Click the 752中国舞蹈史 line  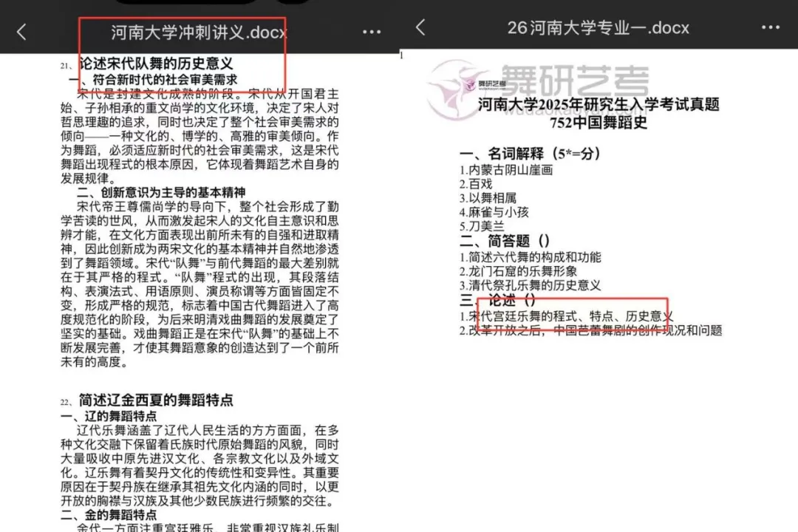(598, 123)
